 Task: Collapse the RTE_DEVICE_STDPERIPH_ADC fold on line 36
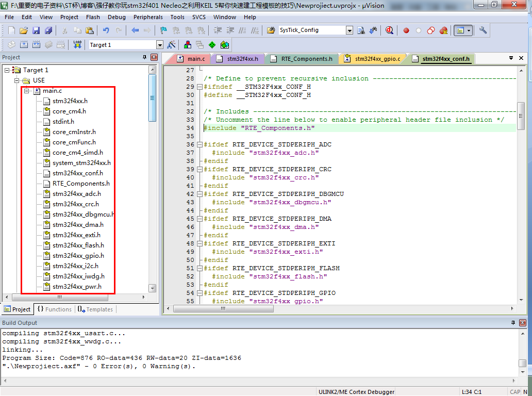click(200, 144)
